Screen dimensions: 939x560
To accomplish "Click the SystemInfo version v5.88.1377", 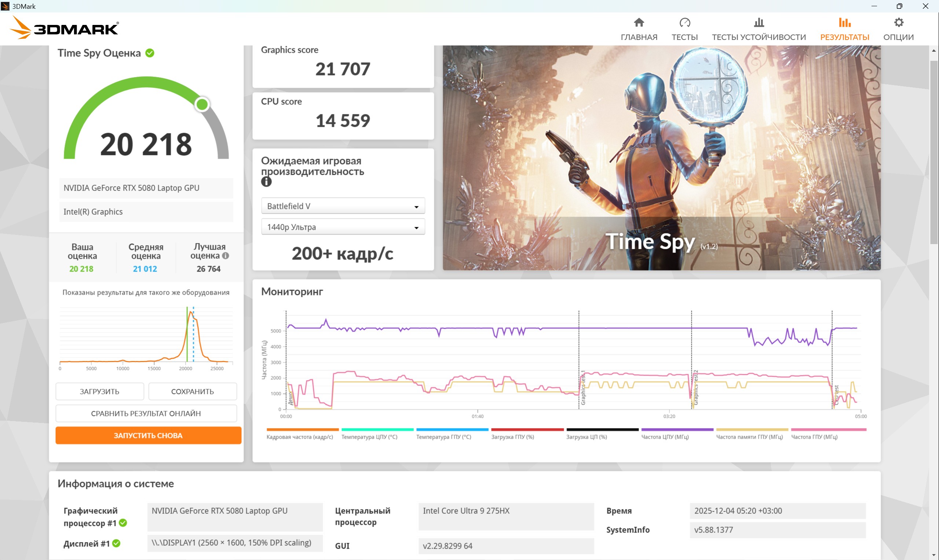I will click(777, 530).
